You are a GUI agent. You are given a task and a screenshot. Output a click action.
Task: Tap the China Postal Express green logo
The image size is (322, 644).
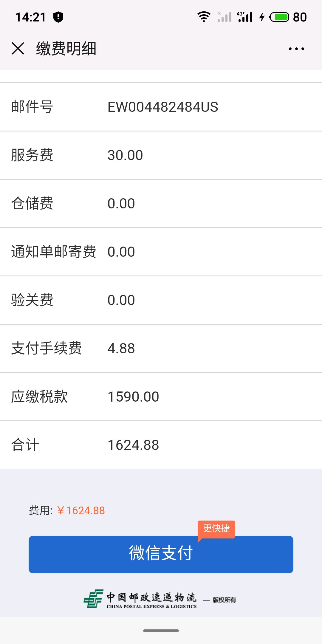click(94, 599)
